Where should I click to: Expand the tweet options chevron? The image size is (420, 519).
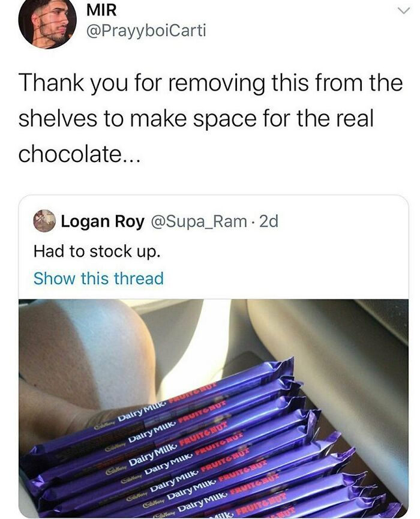[403, 11]
